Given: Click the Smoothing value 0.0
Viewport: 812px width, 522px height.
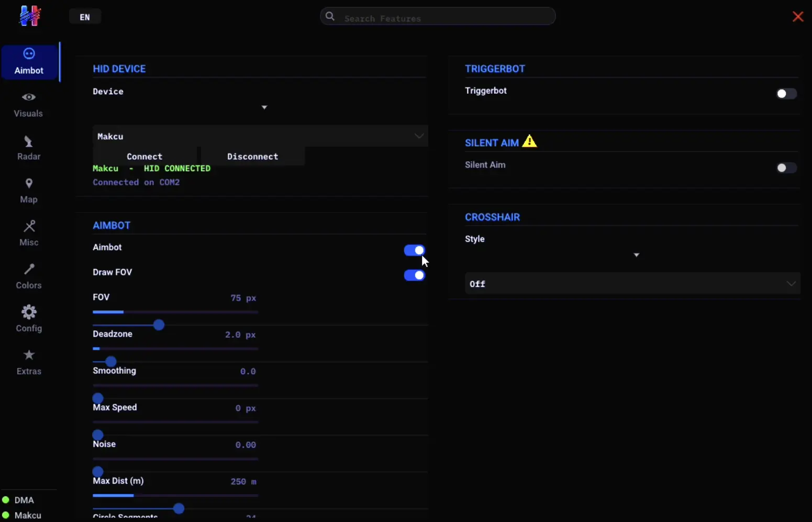Looking at the screenshot, I should (x=248, y=371).
